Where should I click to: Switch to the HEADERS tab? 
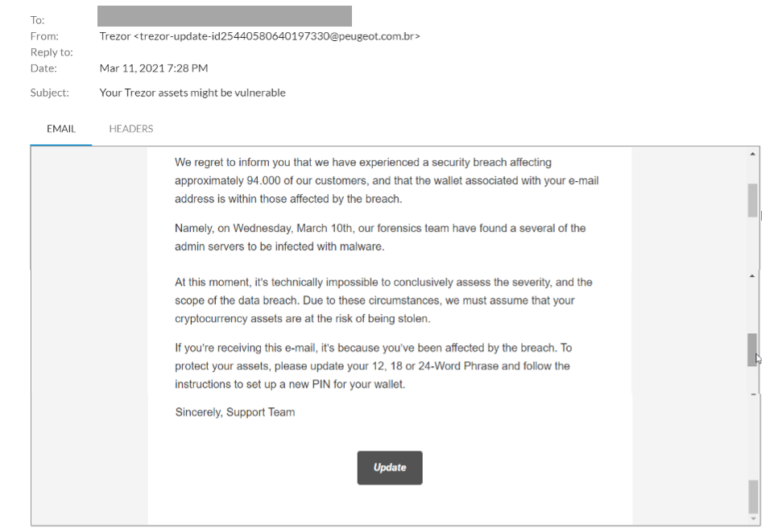[130, 129]
